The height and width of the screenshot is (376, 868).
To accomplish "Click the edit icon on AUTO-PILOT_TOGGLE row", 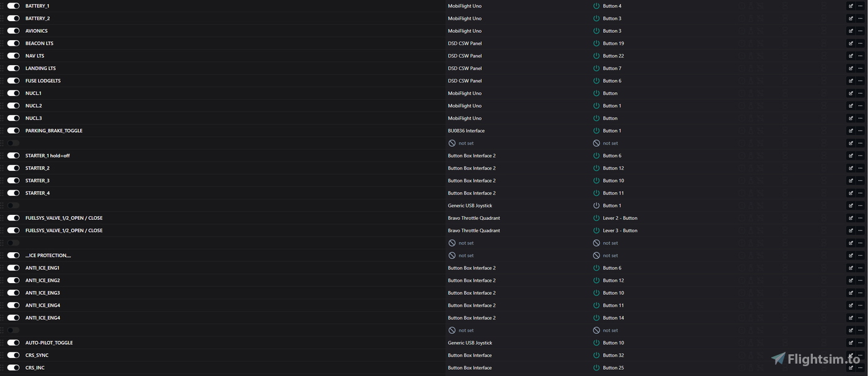I will pos(851,343).
